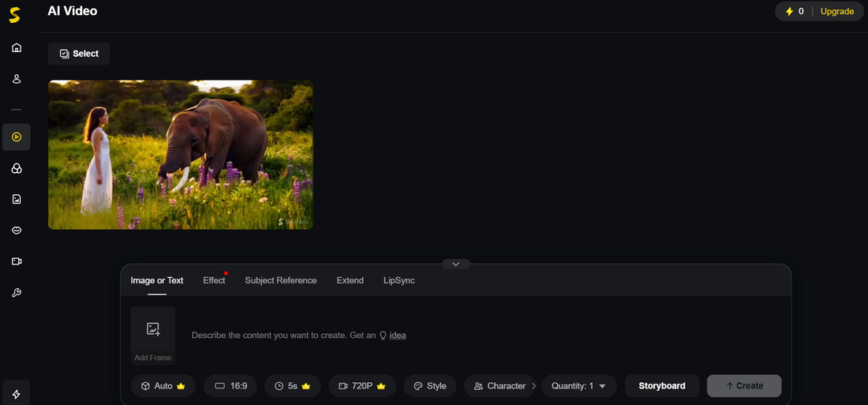Switch to the Effect tab
The width and height of the screenshot is (868, 405).
point(214,280)
